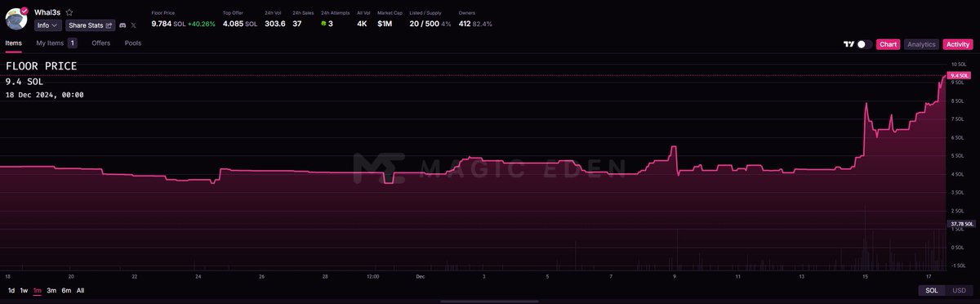Toggle the Analytics button

[921, 44]
